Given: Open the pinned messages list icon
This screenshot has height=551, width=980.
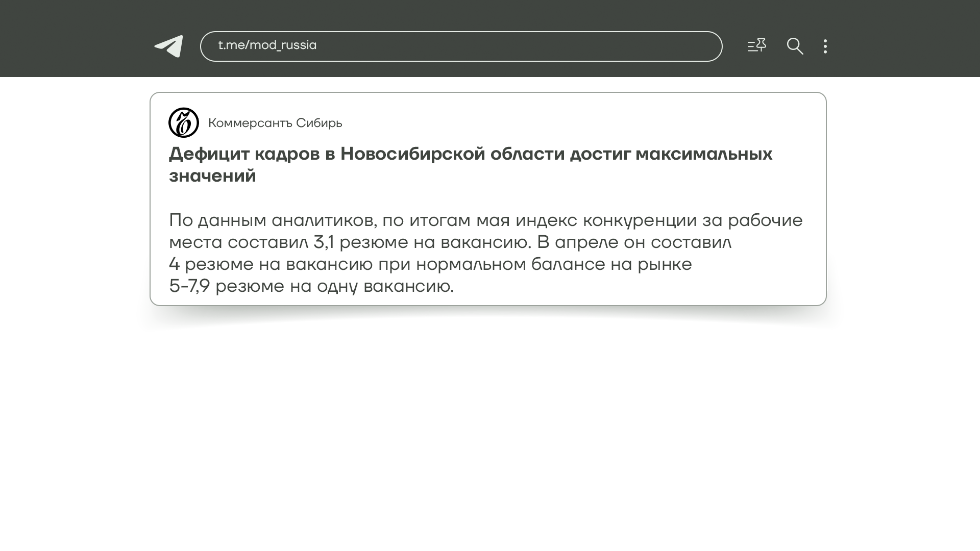Looking at the screenshot, I should [x=756, y=46].
